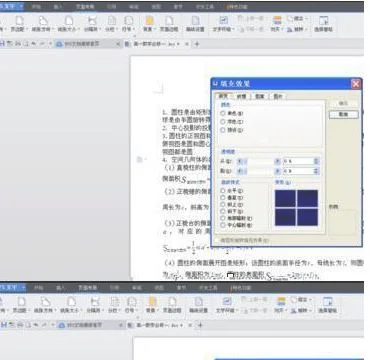This screenshot has width=370, height=360.
Task: Add new document tab via lower plus icon
Action: coord(200,325)
